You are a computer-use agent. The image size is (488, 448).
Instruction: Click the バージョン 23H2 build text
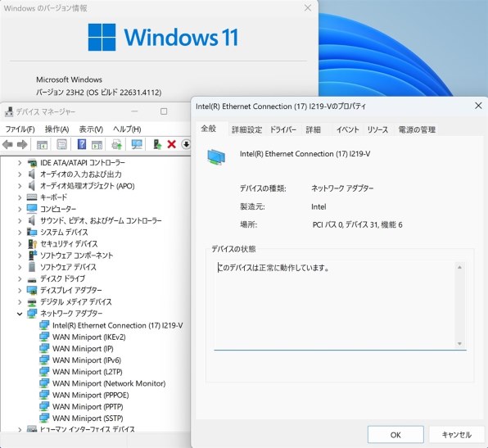tap(99, 93)
